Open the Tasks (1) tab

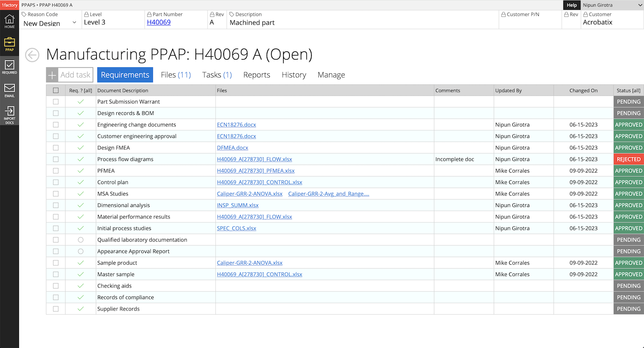pos(217,75)
